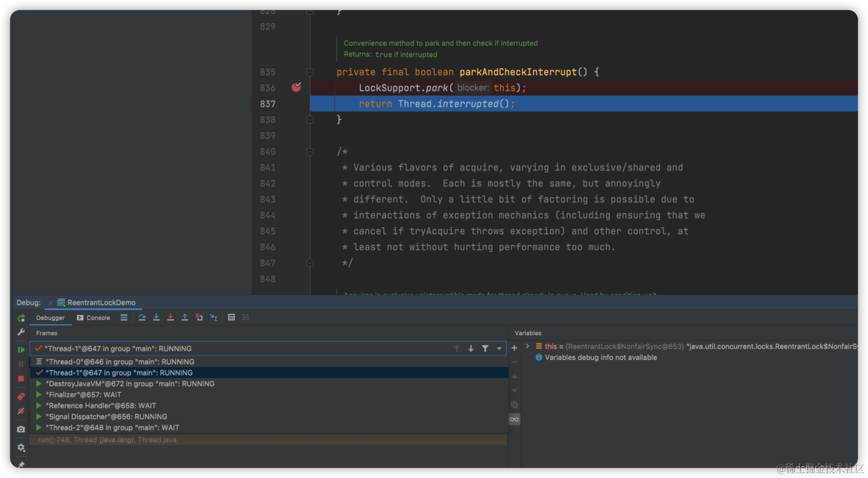Click the parkAndCheckInterrupt method name
The width and height of the screenshot is (868, 478).
[518, 72]
